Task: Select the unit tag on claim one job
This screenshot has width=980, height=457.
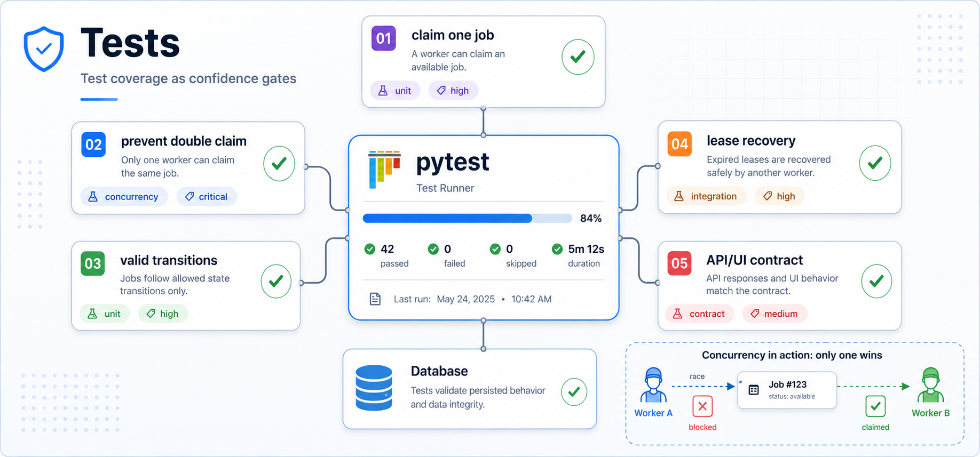Action: point(395,91)
